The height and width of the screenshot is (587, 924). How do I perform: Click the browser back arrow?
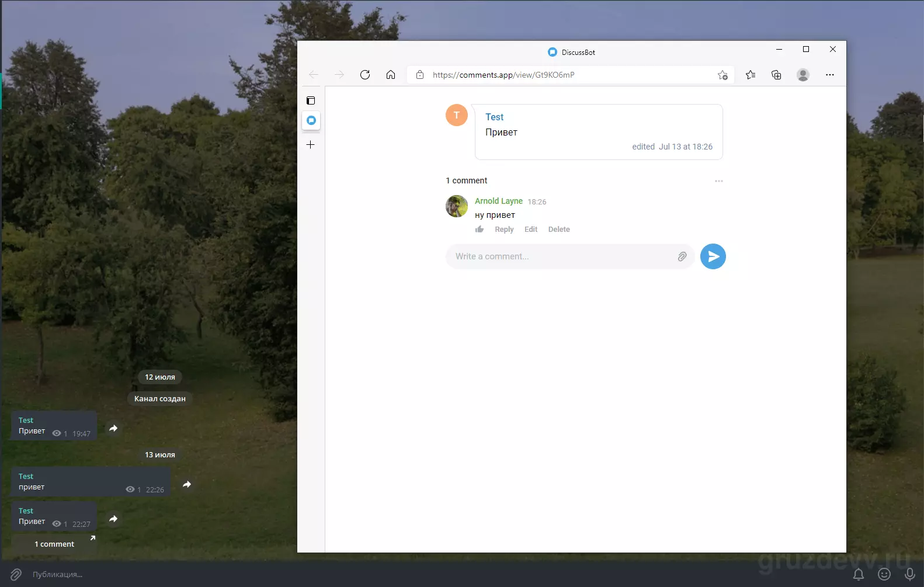click(314, 75)
